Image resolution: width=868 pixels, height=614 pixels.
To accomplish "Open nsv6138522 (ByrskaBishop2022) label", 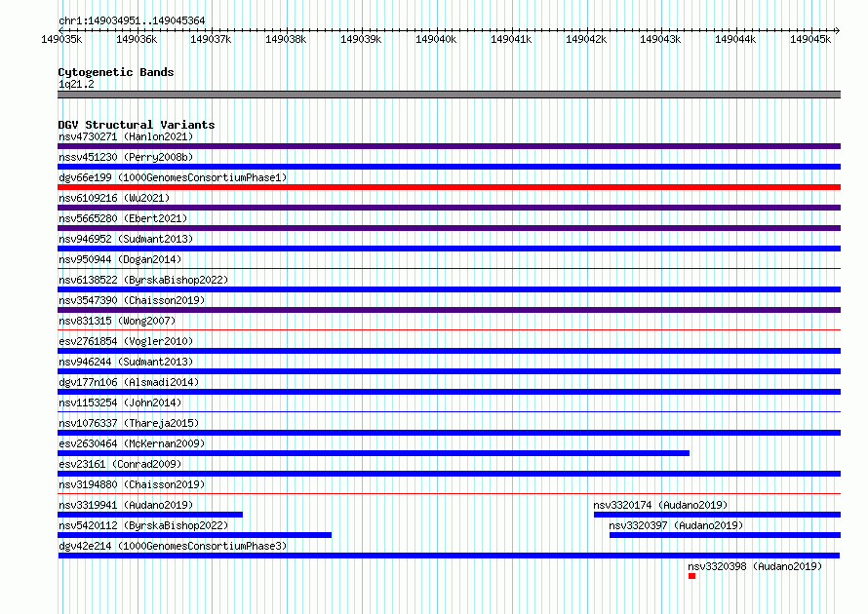I will coord(143,280).
